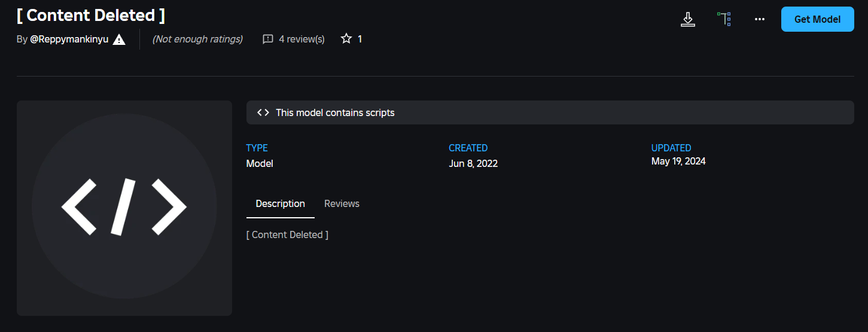868x332 pixels.
Task: Click the Content Deleted description body text
Action: pyautogui.click(x=287, y=235)
